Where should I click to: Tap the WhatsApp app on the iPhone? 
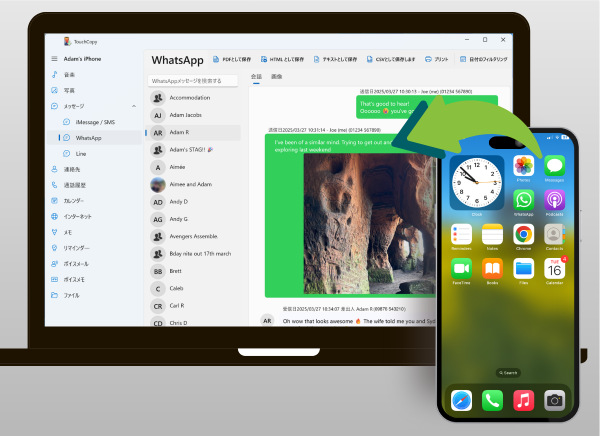coord(523,200)
